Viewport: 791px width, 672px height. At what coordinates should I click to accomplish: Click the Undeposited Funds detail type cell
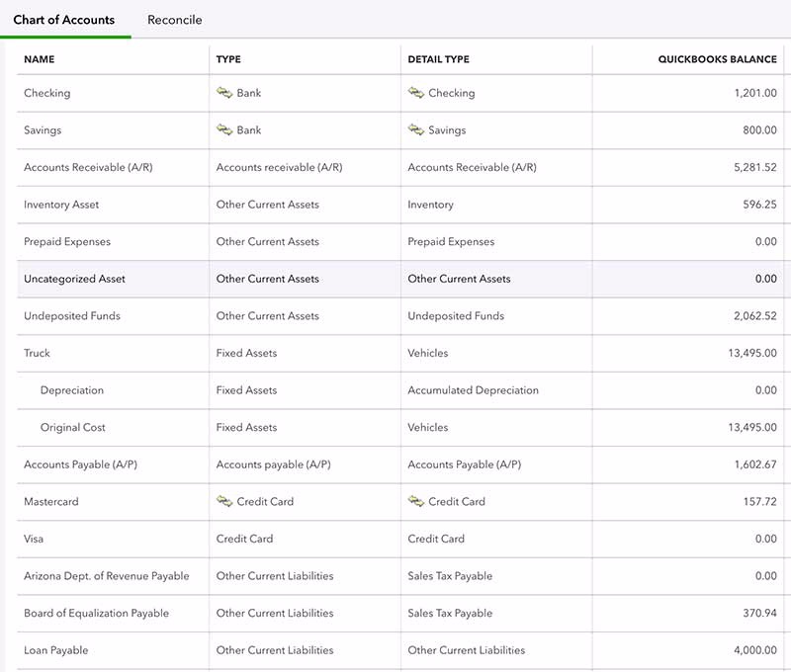point(456,315)
